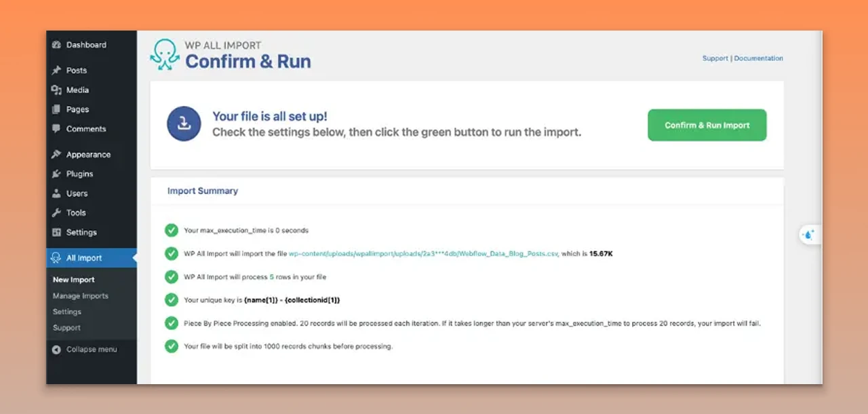Click the green check beside unique key line
Screen dimensions: 868x414
172,299
